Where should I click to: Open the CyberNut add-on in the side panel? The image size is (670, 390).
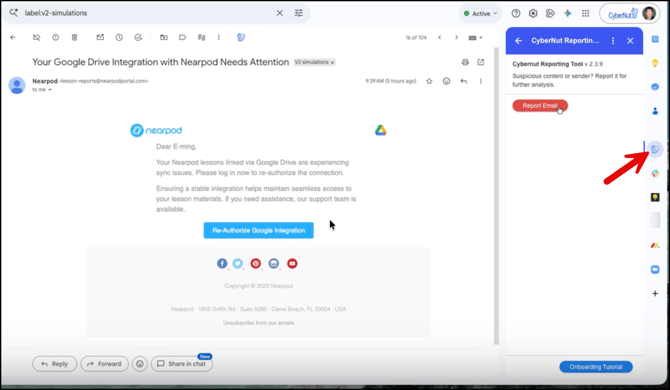click(x=655, y=149)
